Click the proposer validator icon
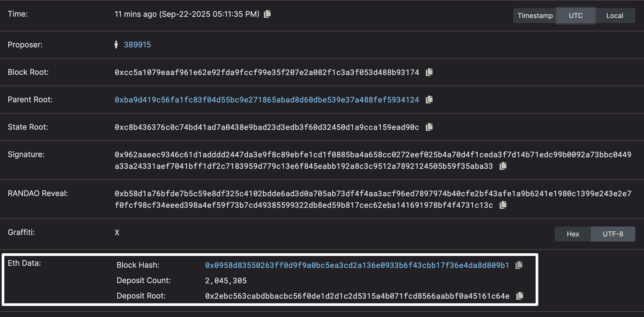 (116, 44)
